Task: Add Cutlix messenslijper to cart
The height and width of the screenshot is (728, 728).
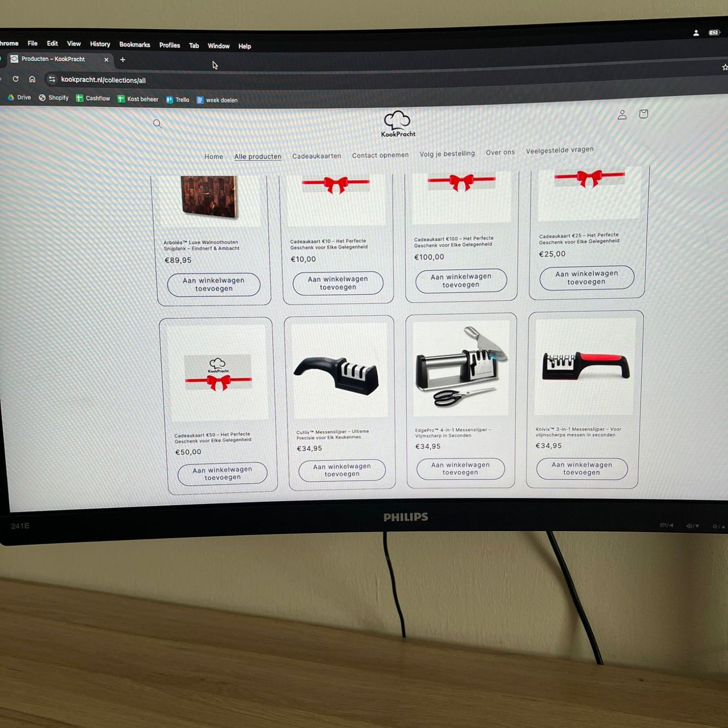Action: coord(342,470)
